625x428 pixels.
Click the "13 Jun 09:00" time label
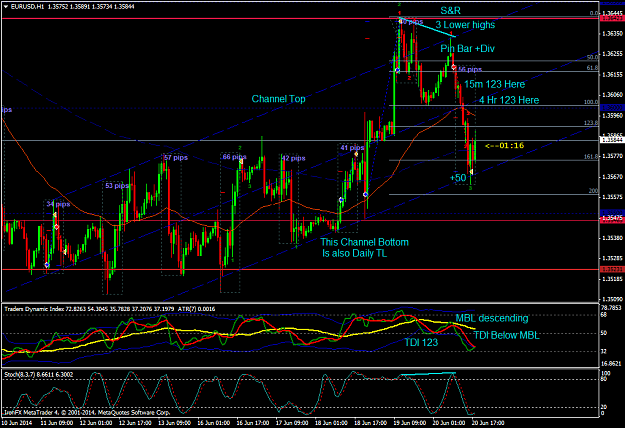(x=175, y=423)
